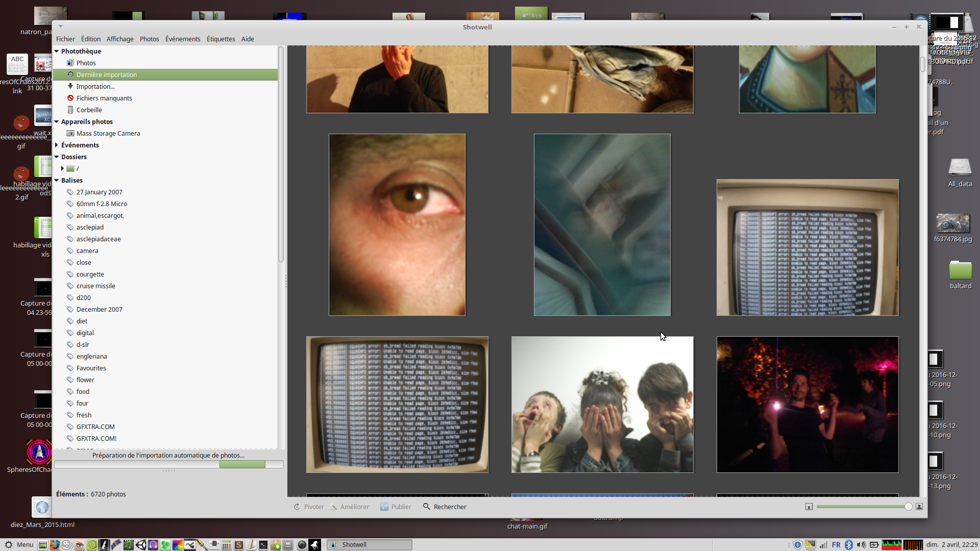Screen dimensions: 980x551
Task: Click the Photos library icon in sidebar
Action: coord(70,63)
